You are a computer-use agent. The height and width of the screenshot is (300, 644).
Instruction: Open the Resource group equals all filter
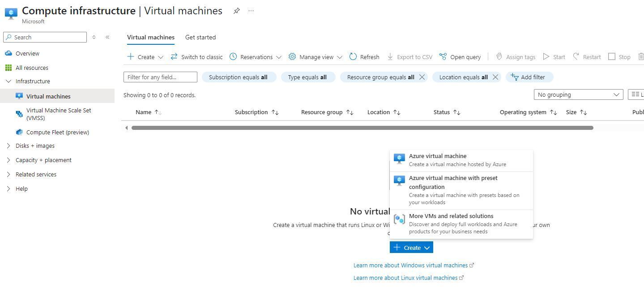click(380, 77)
